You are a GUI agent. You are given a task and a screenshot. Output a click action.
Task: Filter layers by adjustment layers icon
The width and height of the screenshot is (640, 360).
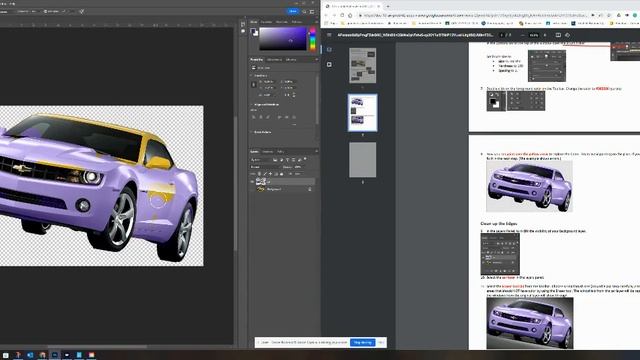point(282,160)
